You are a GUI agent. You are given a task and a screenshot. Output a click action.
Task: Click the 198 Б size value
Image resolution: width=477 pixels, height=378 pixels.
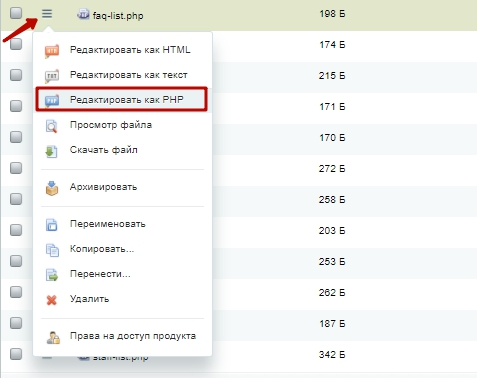pos(332,14)
